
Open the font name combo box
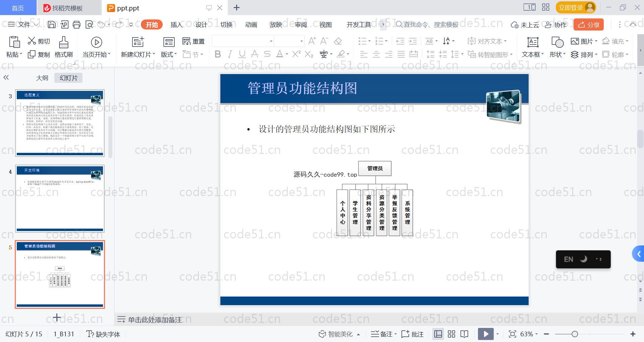click(x=243, y=41)
